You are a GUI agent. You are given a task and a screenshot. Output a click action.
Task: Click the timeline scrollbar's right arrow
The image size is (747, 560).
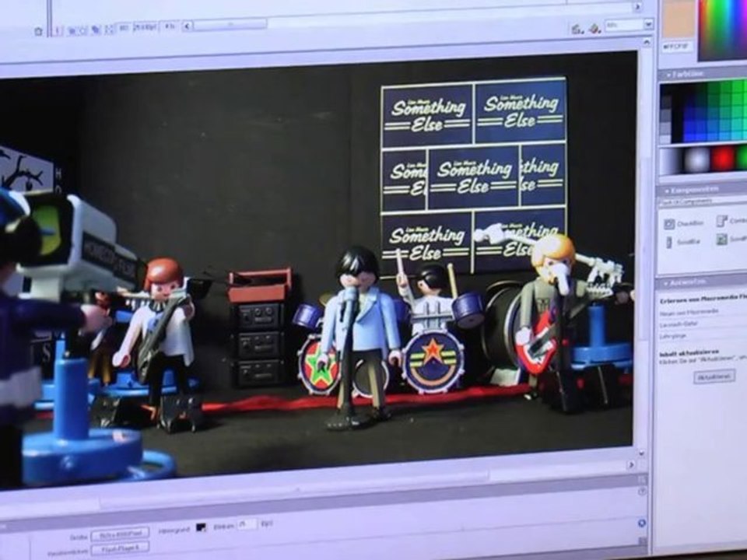coord(637,7)
